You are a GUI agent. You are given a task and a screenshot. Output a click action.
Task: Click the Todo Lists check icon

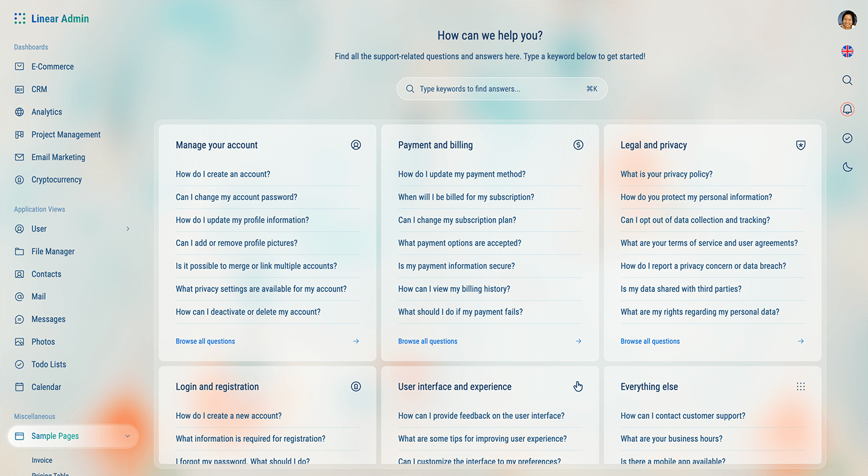[20, 364]
